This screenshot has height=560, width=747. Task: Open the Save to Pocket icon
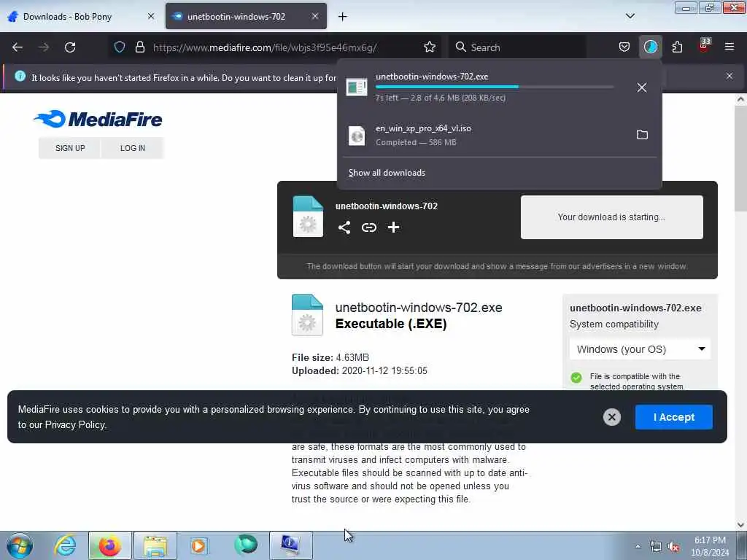(624, 47)
